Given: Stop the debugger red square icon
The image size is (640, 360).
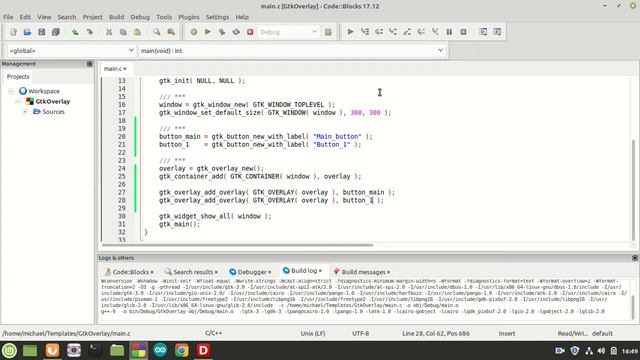Looking at the screenshot, I should pos(463,32).
